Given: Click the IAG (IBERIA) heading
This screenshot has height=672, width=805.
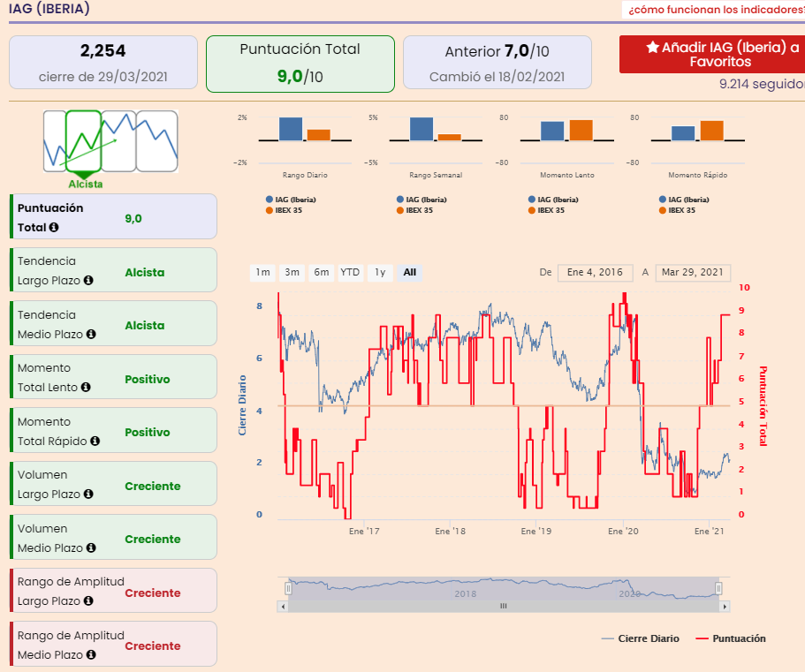Looking at the screenshot, I should 49,9.
